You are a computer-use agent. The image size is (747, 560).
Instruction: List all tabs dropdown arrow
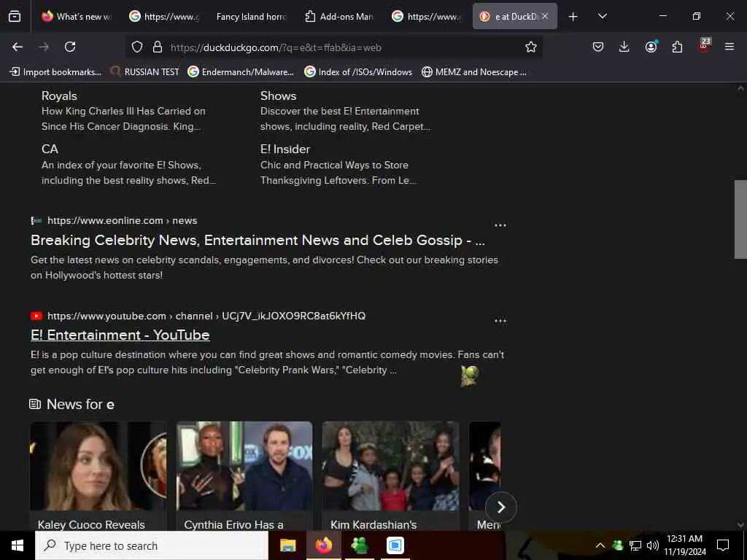point(602,17)
